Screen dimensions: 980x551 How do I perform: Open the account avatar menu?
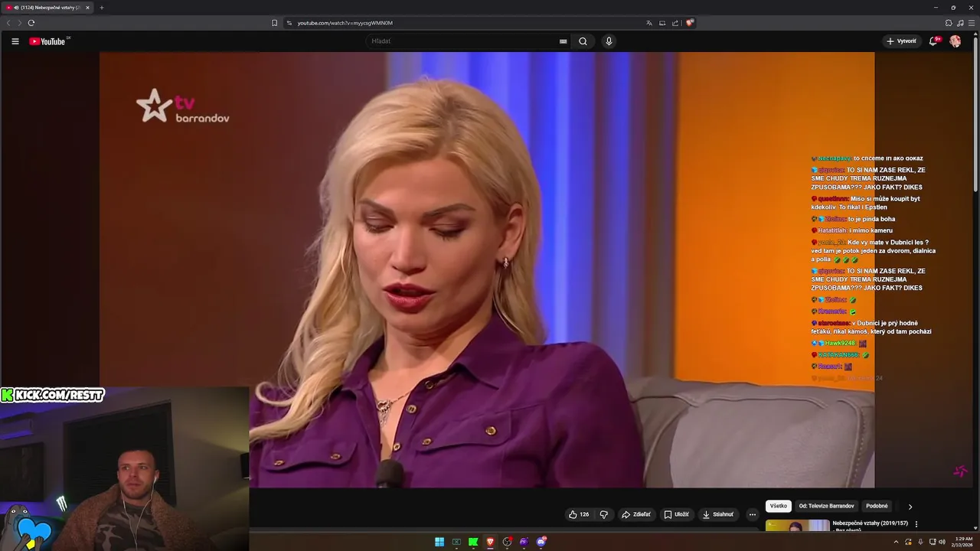955,41
